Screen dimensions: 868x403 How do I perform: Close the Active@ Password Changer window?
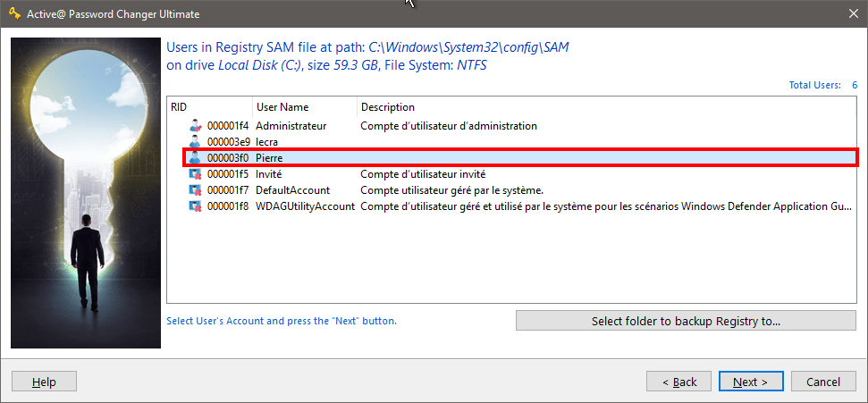click(853, 13)
